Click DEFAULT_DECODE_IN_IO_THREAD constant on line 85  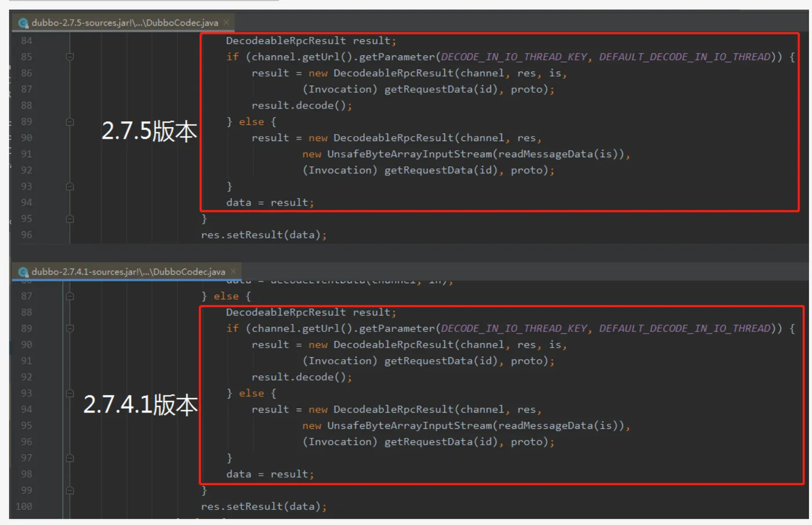tap(685, 57)
